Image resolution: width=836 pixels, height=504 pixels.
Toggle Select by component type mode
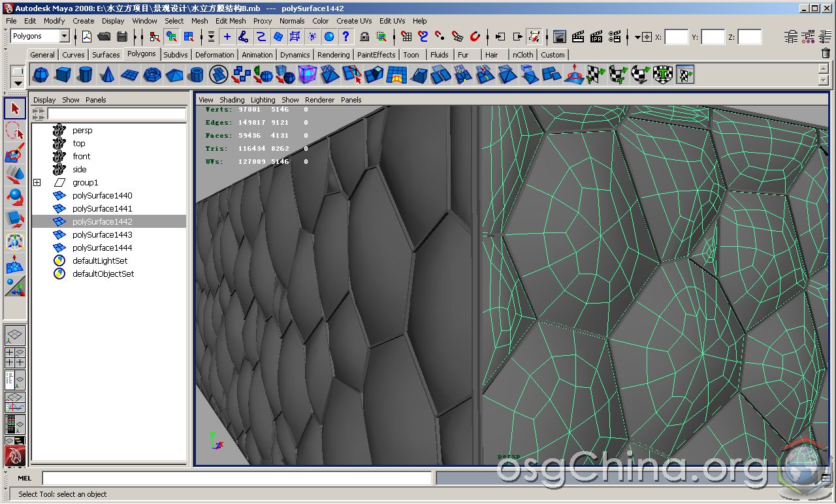[188, 37]
